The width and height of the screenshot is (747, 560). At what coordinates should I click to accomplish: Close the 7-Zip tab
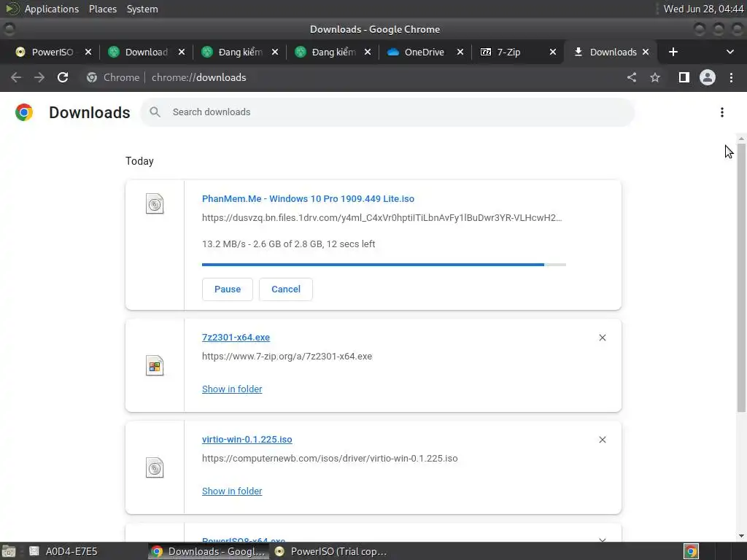pos(553,52)
